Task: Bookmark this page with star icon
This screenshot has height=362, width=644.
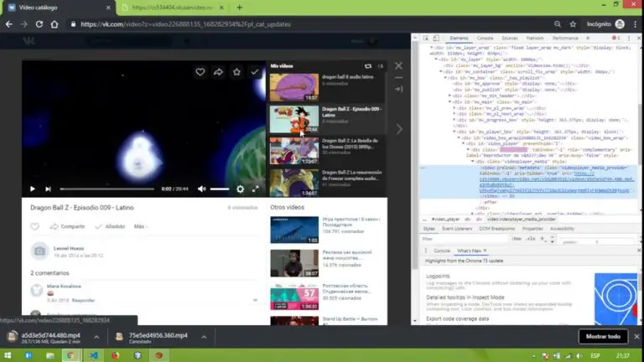Action: point(573,24)
